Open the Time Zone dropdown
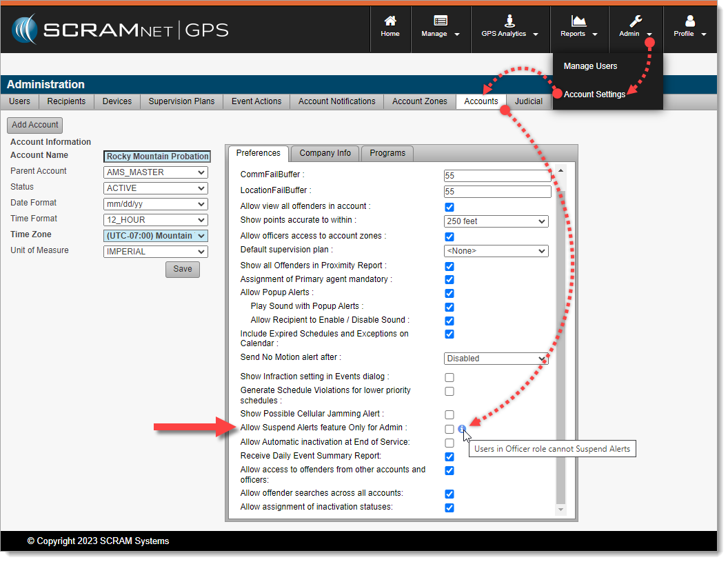Image resolution: width=728 pixels, height=562 pixels. coord(156,236)
